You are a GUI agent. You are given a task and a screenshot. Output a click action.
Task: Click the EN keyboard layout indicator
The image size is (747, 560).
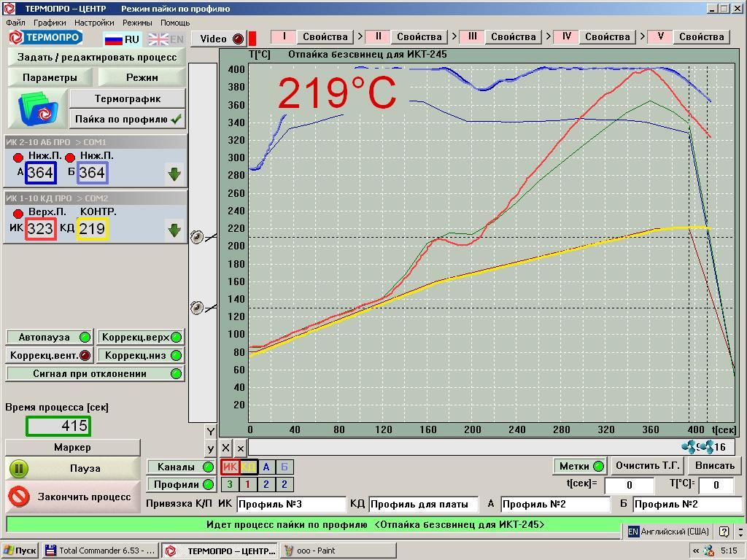[633, 532]
